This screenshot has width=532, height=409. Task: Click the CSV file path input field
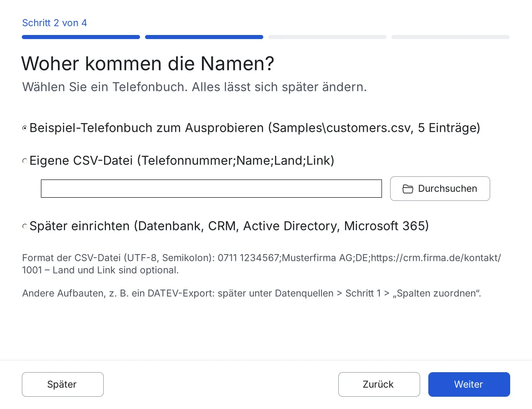(211, 189)
